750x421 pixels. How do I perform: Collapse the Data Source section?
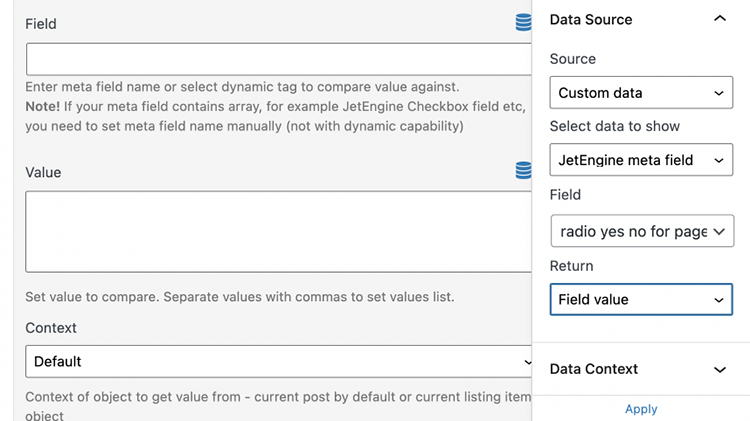coord(720,19)
